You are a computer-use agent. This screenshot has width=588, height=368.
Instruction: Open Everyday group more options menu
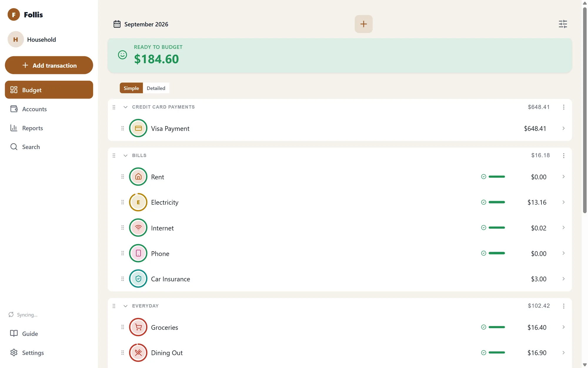coord(564,306)
